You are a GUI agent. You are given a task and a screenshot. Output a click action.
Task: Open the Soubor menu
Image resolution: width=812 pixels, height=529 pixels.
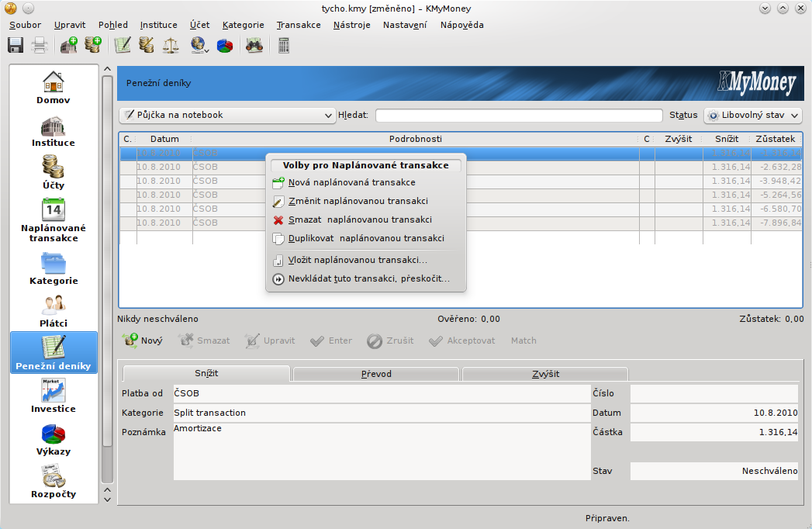coord(25,25)
